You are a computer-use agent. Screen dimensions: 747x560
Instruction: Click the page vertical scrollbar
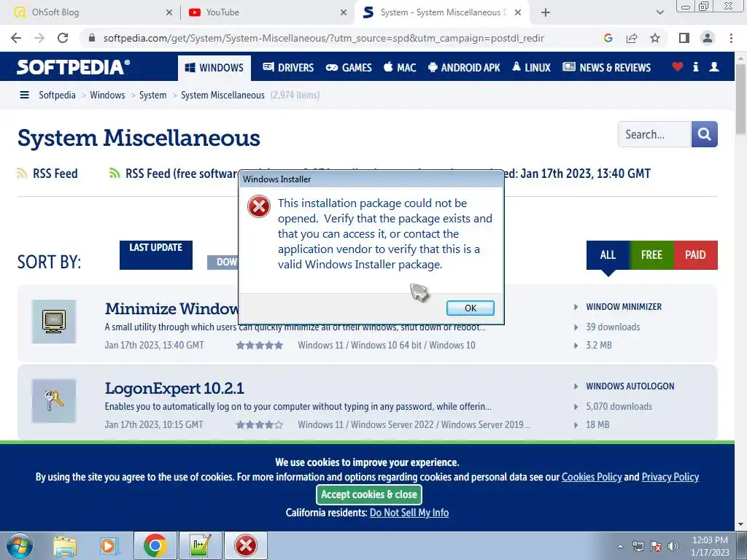click(741, 99)
